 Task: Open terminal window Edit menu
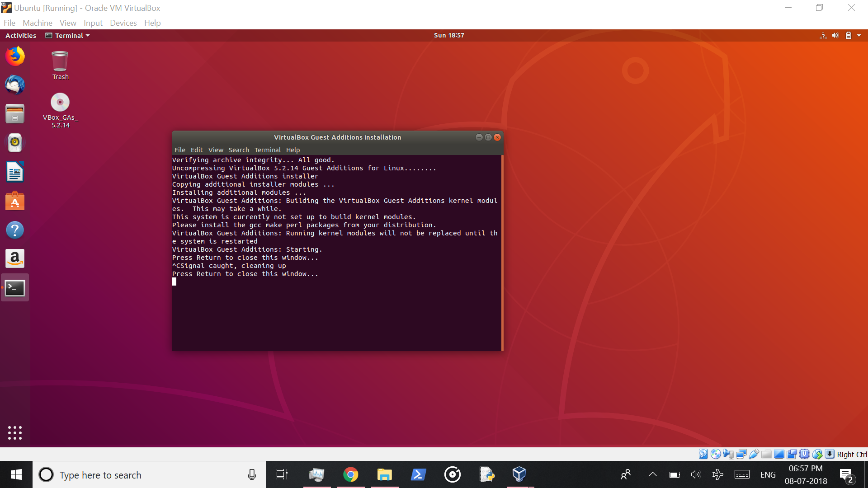tap(197, 150)
